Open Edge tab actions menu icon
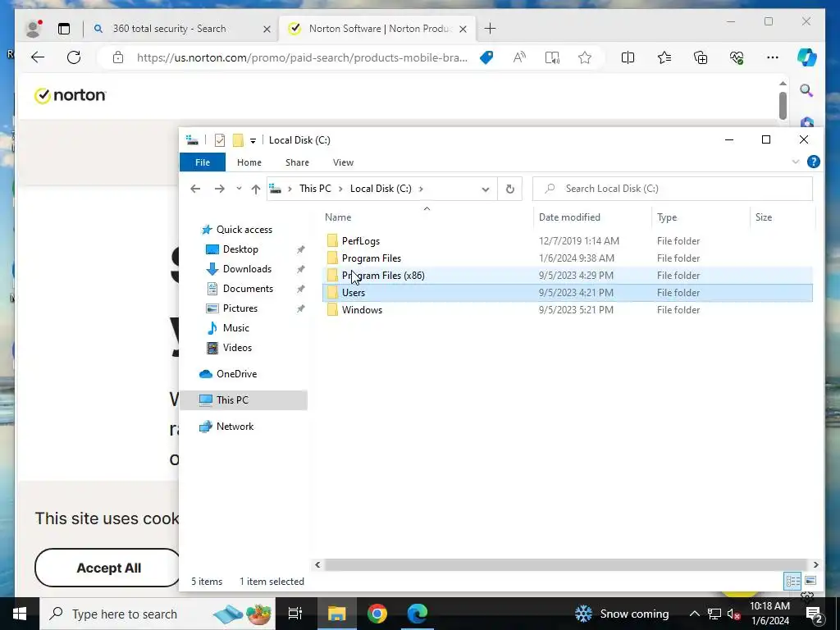The height and width of the screenshot is (630, 840). (64, 29)
